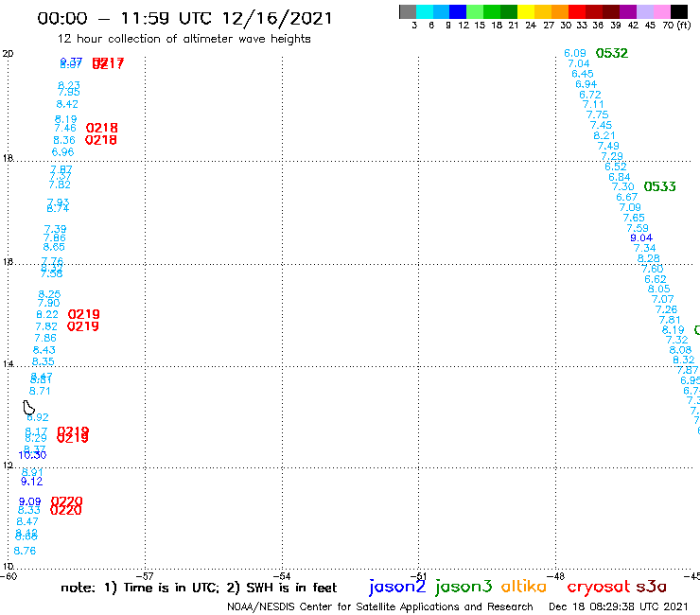Click the dark blue 9.04 wave height
The width and height of the screenshot is (700, 615).
point(641,237)
